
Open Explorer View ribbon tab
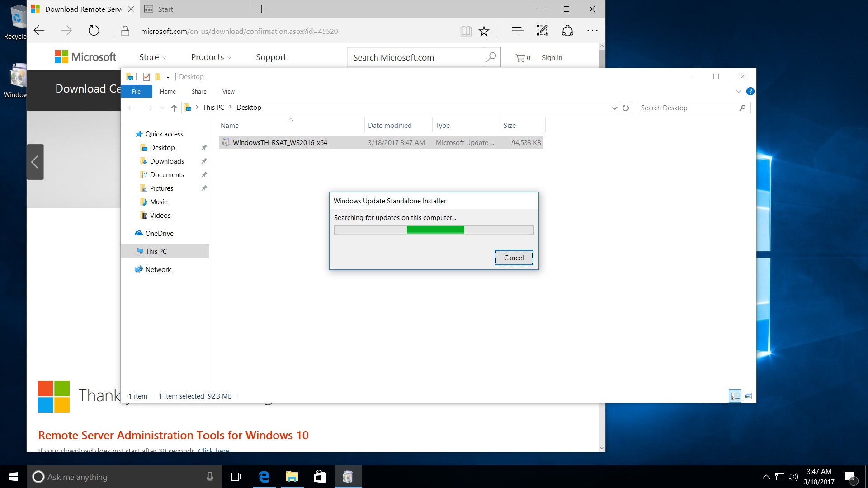point(228,91)
